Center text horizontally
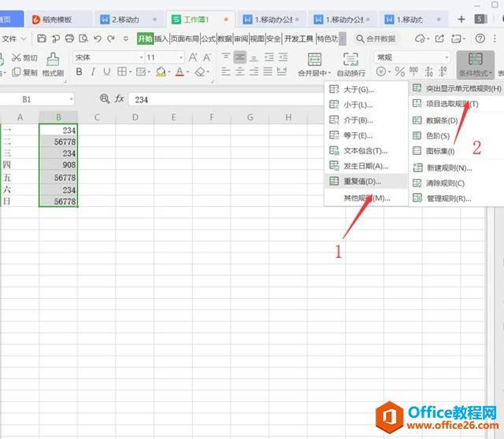 (x=239, y=72)
